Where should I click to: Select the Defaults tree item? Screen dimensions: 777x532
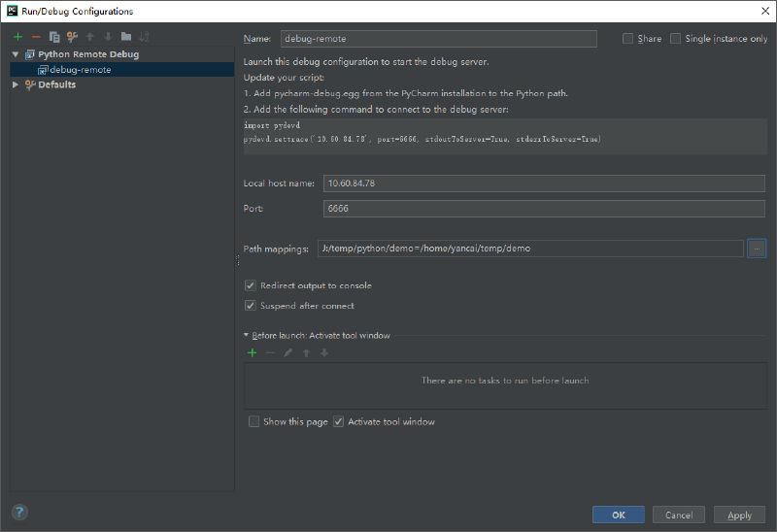[122, 84]
